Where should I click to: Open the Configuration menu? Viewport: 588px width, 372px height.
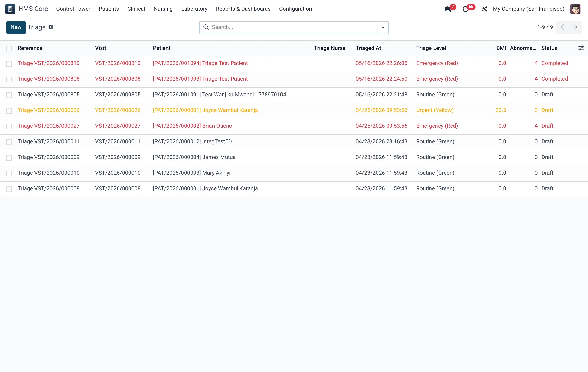pyautogui.click(x=295, y=9)
